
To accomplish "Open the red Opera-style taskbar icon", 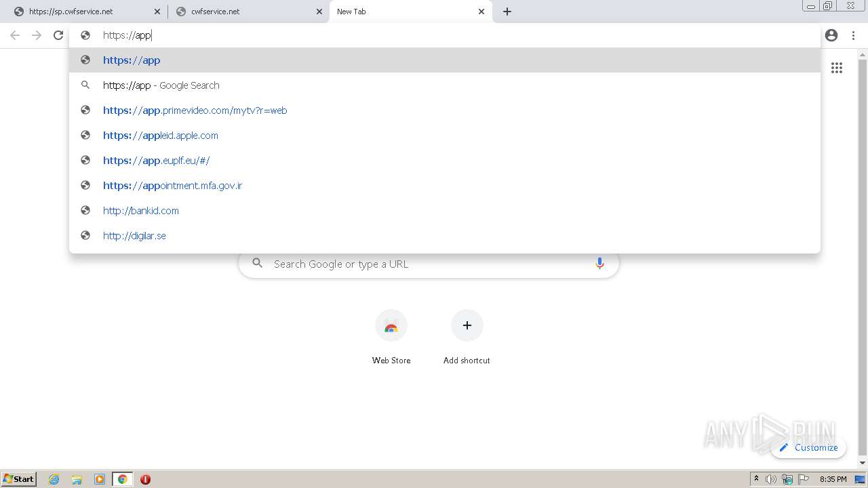I will [x=145, y=479].
